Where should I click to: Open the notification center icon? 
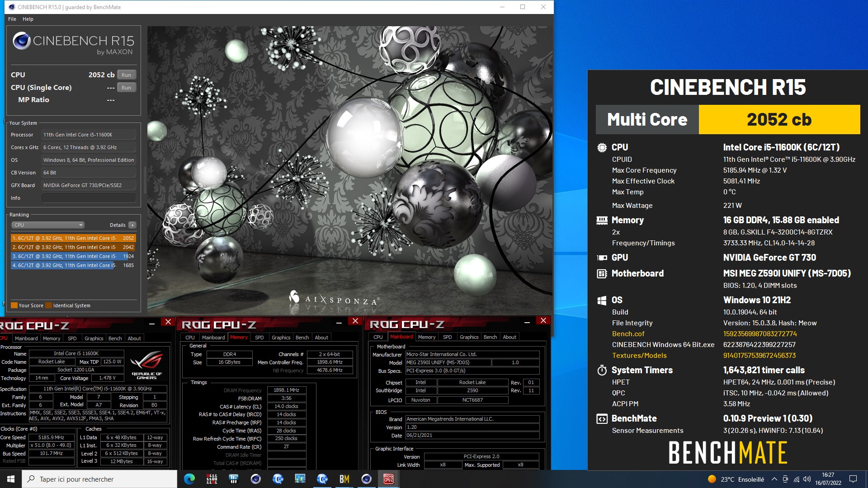(x=853, y=479)
